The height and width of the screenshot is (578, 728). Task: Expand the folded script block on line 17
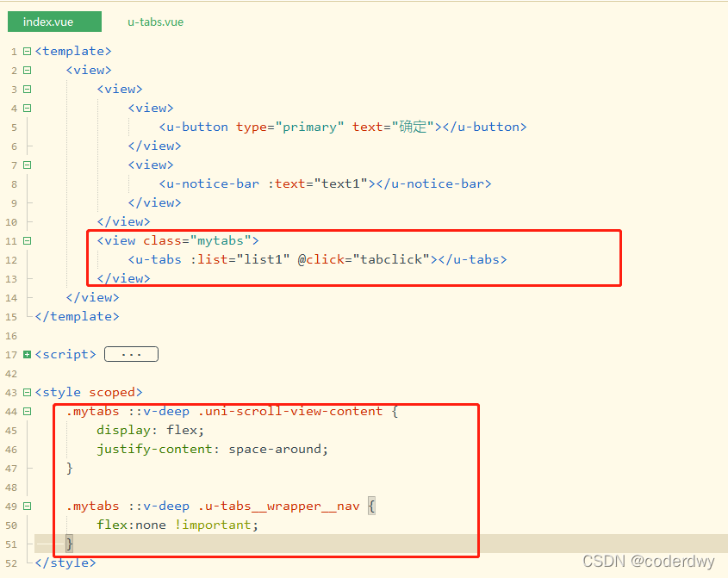pyautogui.click(x=28, y=355)
